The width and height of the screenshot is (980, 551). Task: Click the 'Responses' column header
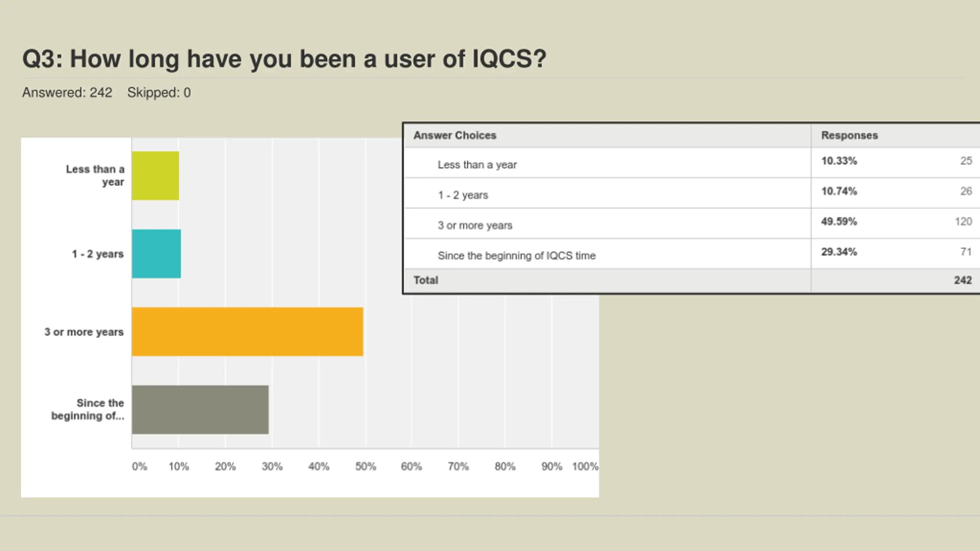point(849,135)
